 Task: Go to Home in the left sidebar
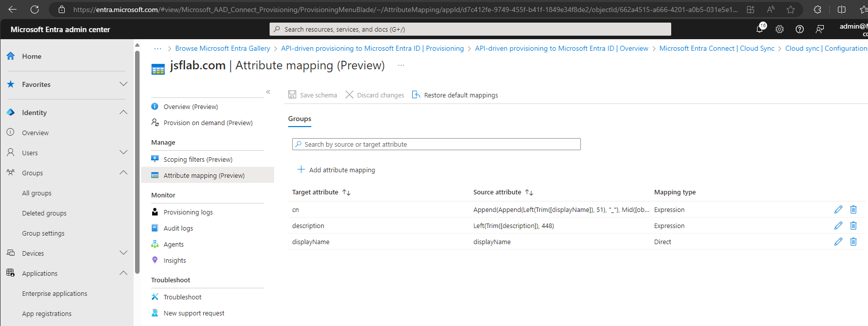[x=32, y=56]
